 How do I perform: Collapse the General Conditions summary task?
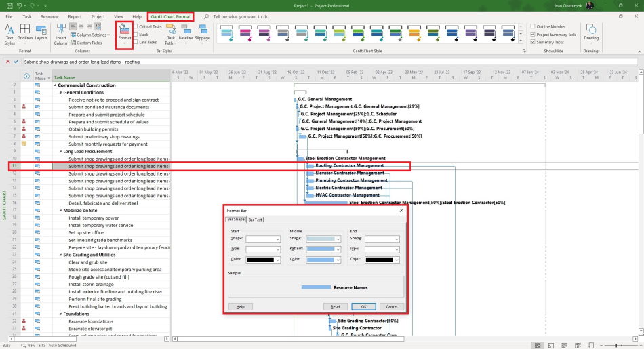point(61,93)
